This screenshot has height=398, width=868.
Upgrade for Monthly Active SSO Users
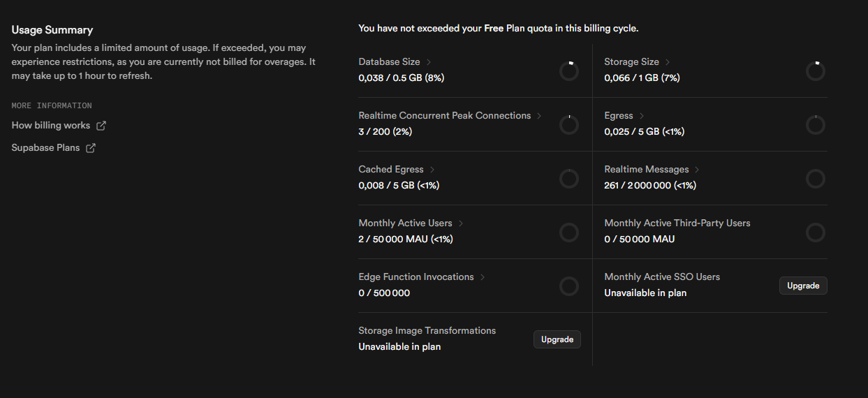coord(803,286)
